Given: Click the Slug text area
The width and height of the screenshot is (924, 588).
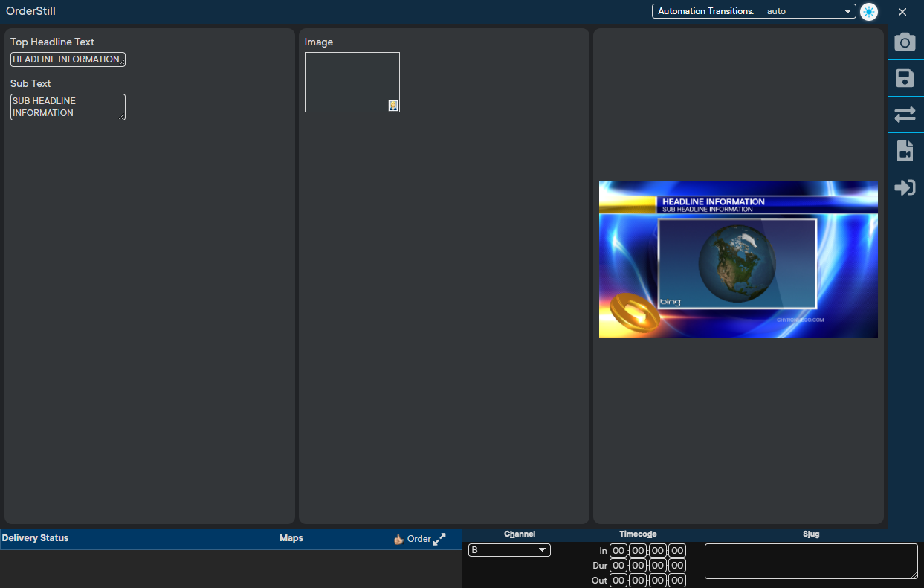Looking at the screenshot, I should click(x=810, y=560).
